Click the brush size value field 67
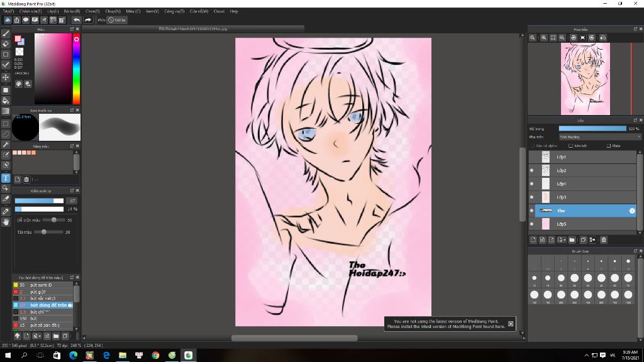Screen dimensions: 644x362 (72, 200)
